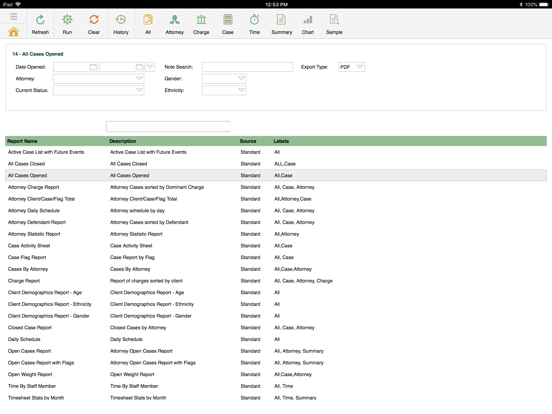Select the 'Attorney Defendant Report' row
The width and height of the screenshot is (552, 414).
coord(276,222)
